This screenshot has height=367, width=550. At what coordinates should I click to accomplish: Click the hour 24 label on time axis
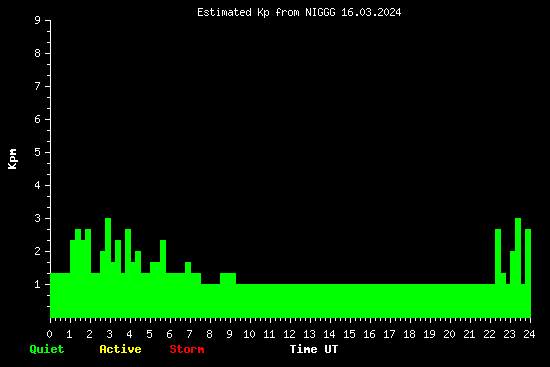coord(529,334)
